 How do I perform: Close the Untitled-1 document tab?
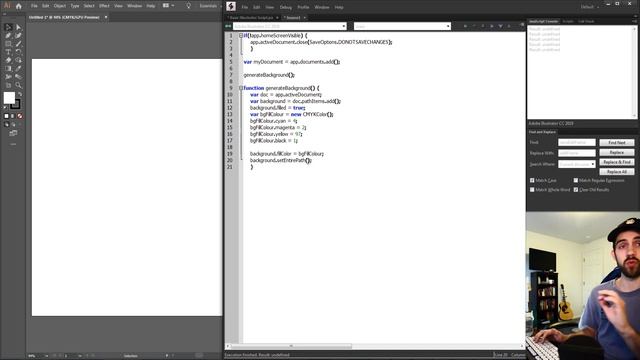pos(106,17)
